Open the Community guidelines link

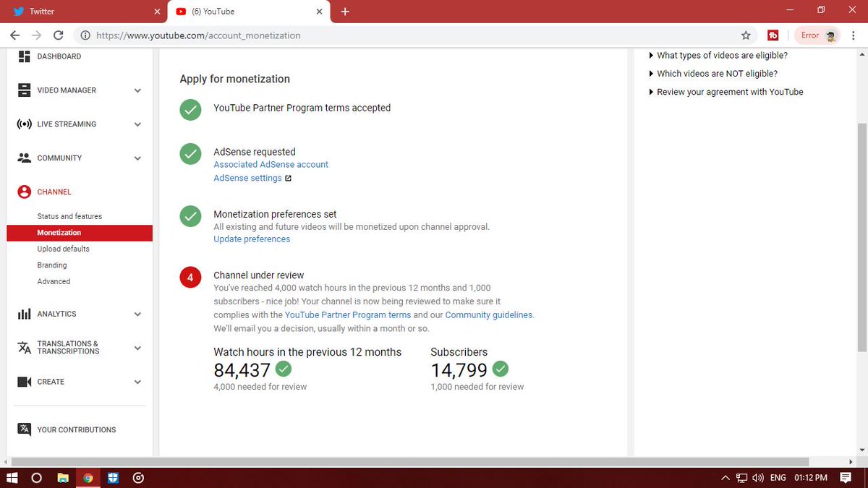tap(489, 315)
